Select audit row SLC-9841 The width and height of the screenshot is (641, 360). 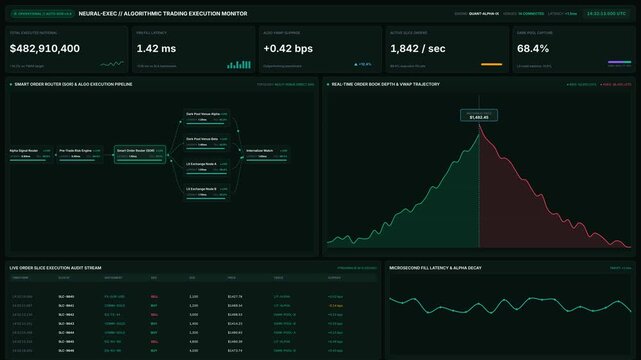click(x=193, y=306)
